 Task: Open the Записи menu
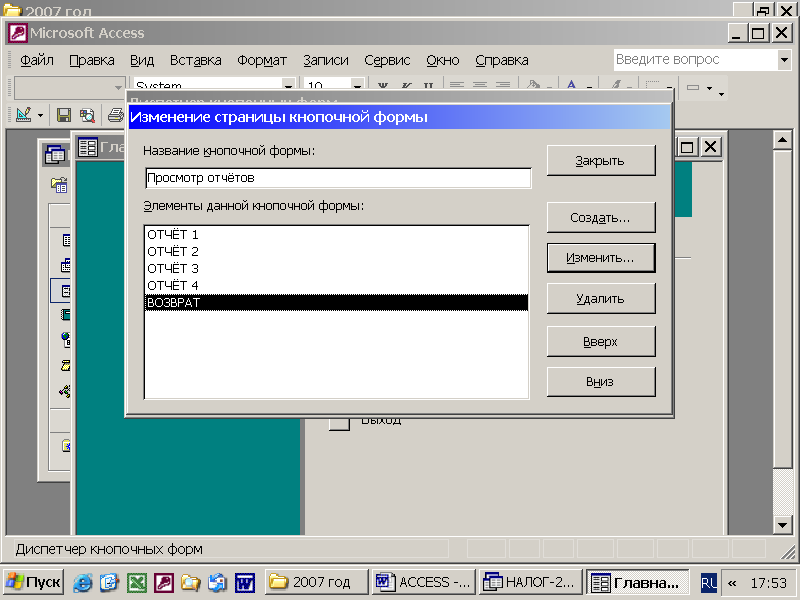click(x=326, y=60)
